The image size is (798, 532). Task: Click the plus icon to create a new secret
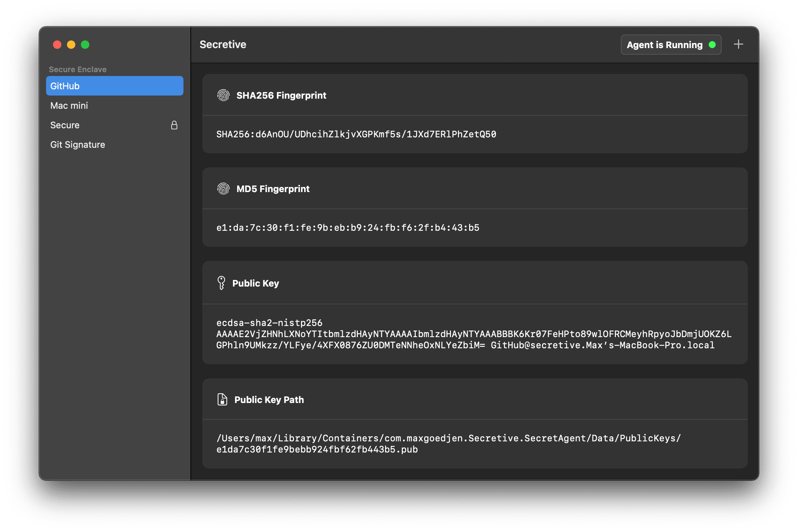[x=738, y=44]
